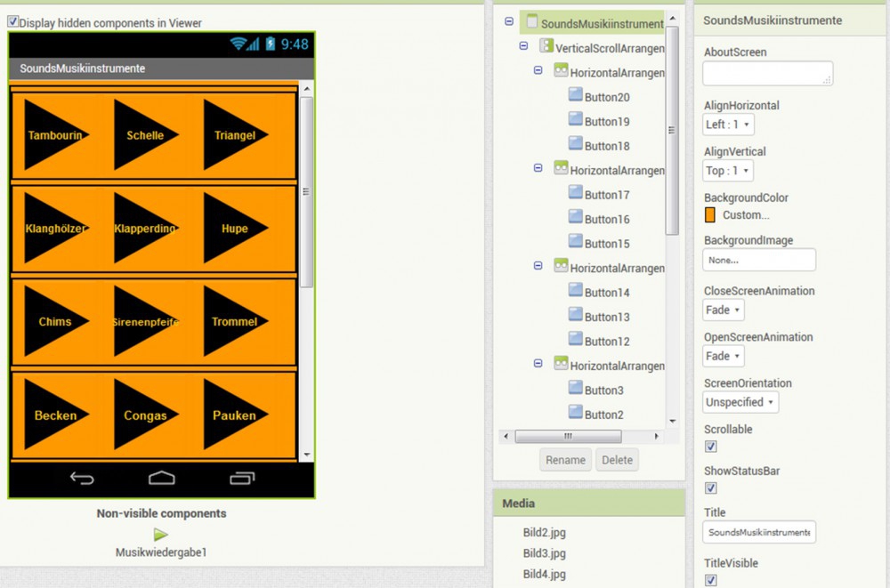Select Button14 in the component tree

point(606,293)
